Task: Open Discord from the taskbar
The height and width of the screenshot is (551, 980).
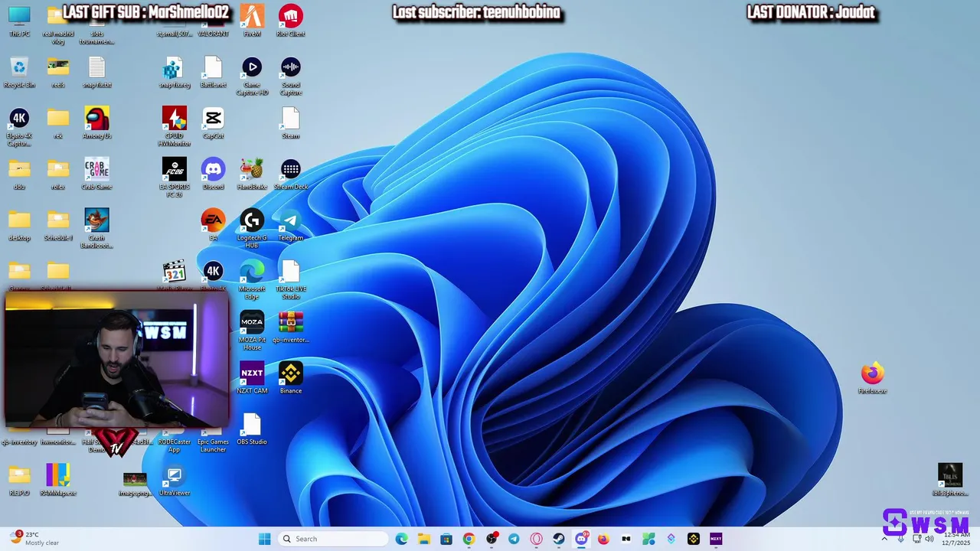Action: 581,539
